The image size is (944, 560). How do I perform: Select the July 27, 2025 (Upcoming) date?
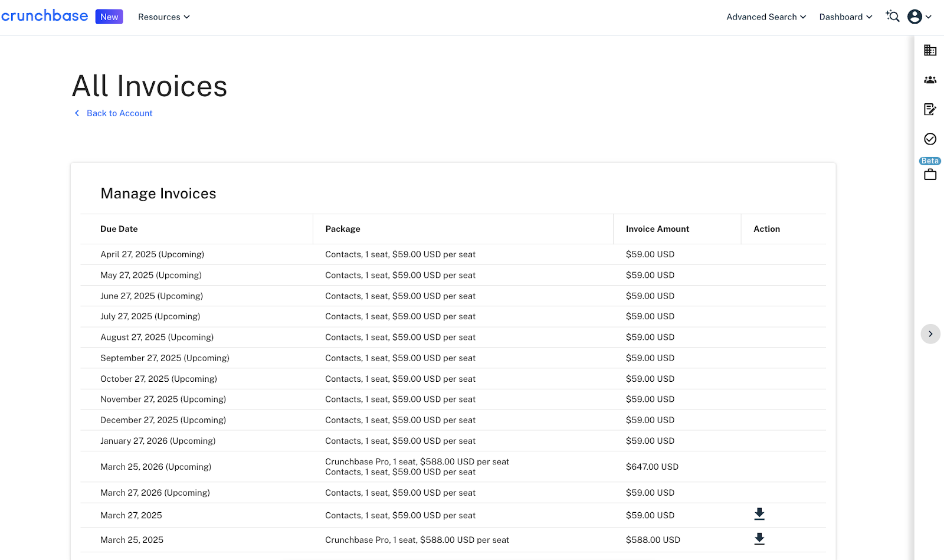[150, 316]
